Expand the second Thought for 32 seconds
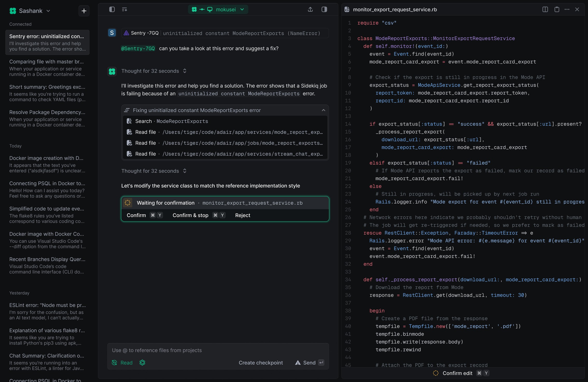The height and width of the screenshot is (382, 588). [154, 171]
